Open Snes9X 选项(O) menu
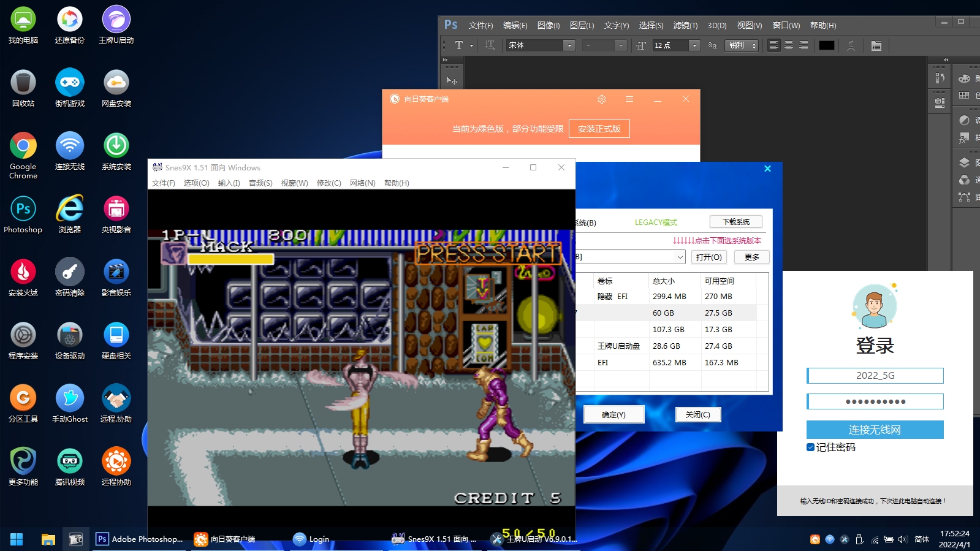Screen dimensions: 980x551 196,183
